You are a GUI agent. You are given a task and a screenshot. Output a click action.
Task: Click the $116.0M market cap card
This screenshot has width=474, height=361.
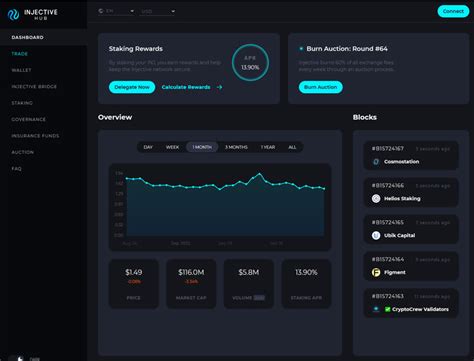pos(191,284)
